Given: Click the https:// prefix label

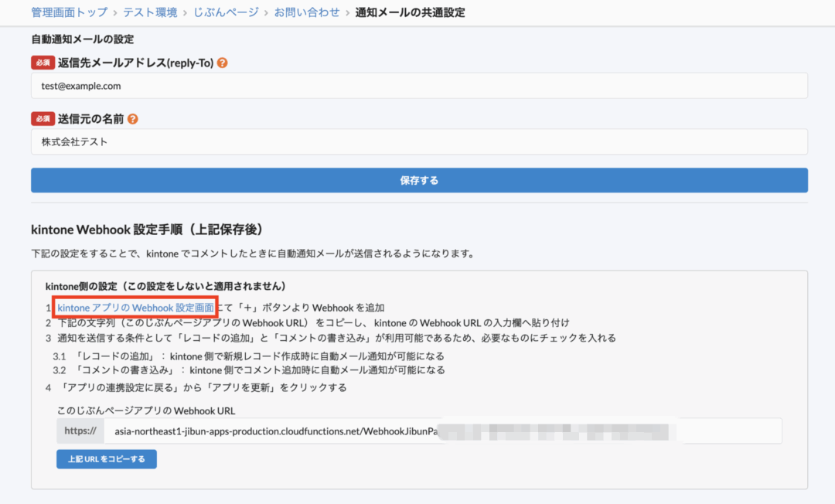Looking at the screenshot, I should point(80,431).
